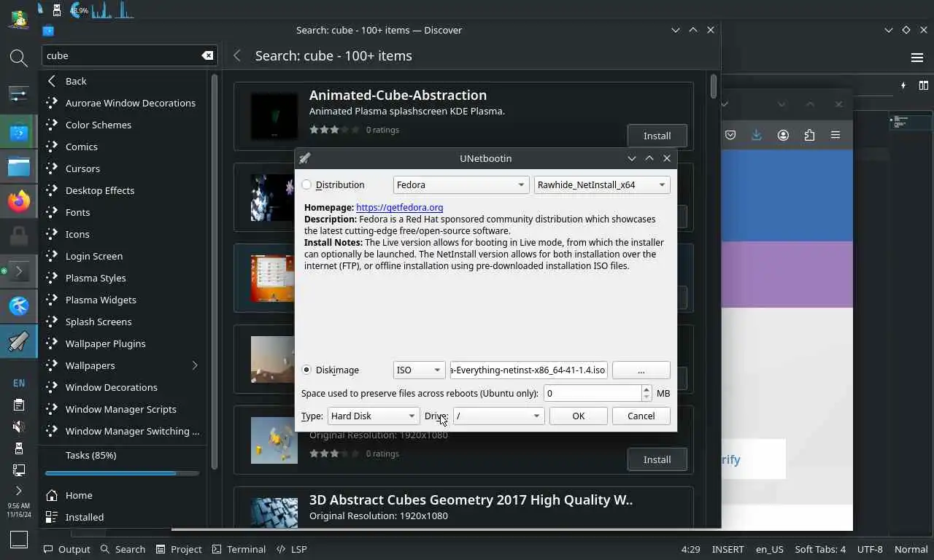The height and width of the screenshot is (560, 934).
Task: Click OK in UNetbootin dialog
Action: pos(578,416)
